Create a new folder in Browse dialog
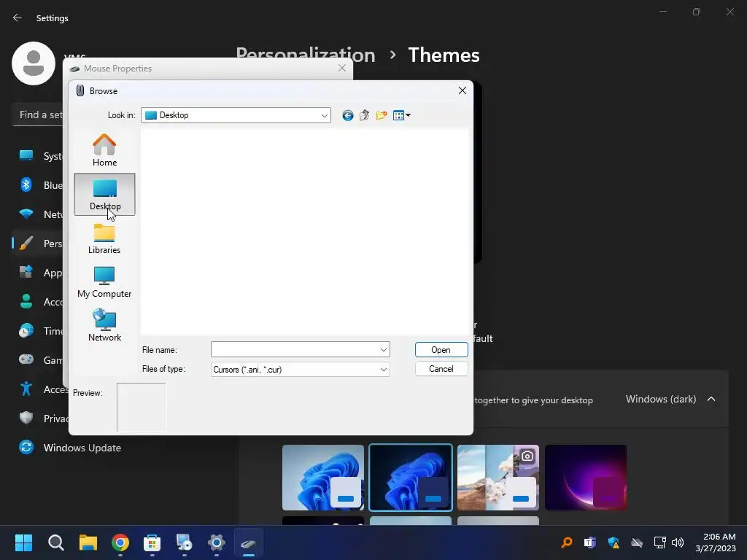Image resolution: width=747 pixels, height=560 pixels. [381, 115]
